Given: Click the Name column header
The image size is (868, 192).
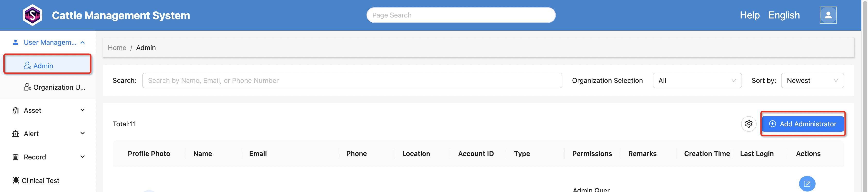Looking at the screenshot, I should click(202, 154).
